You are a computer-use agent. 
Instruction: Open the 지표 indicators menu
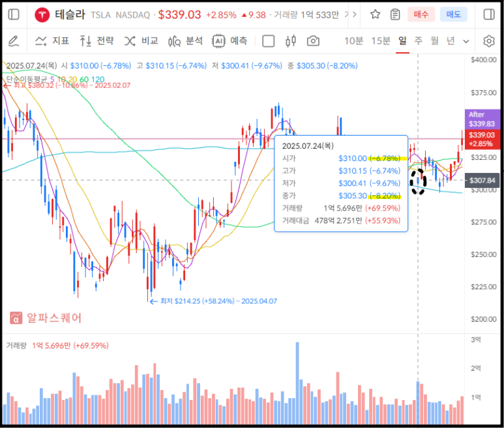(x=52, y=41)
